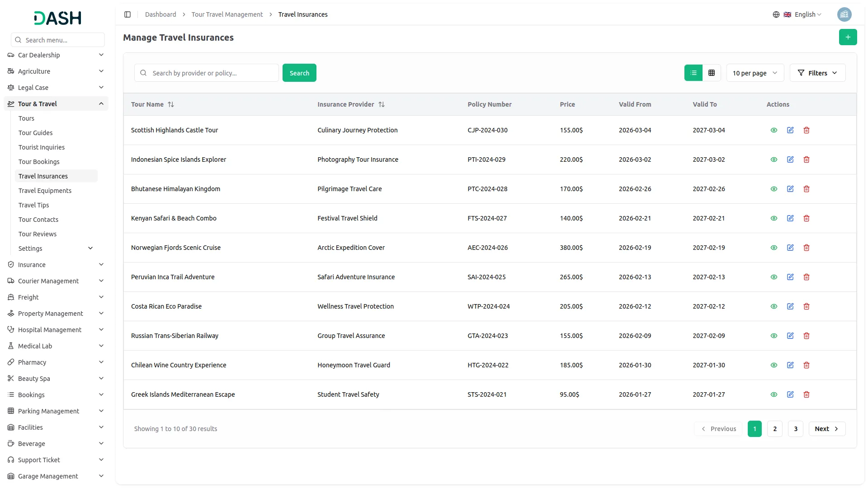Select the list view icon
The image size is (868, 488).
(693, 72)
